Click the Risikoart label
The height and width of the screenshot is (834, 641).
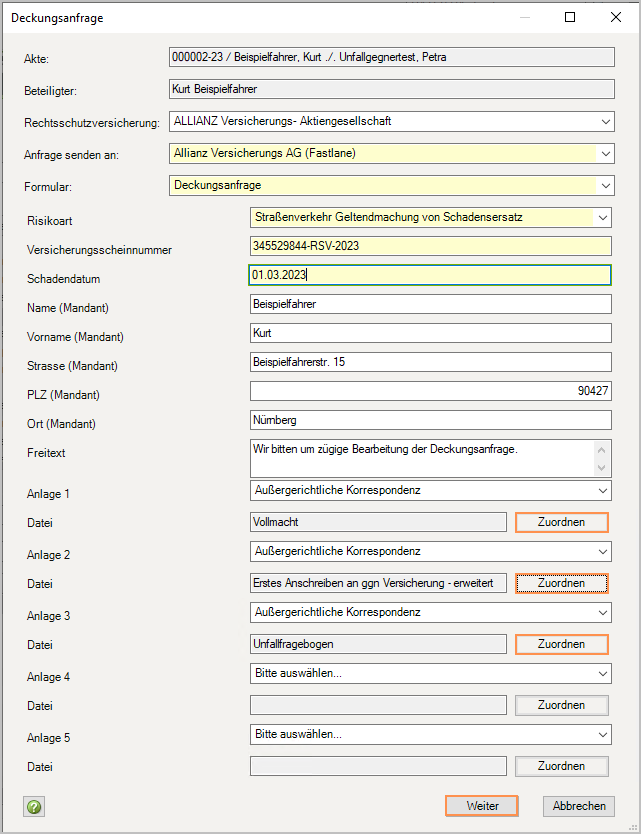click(49, 221)
